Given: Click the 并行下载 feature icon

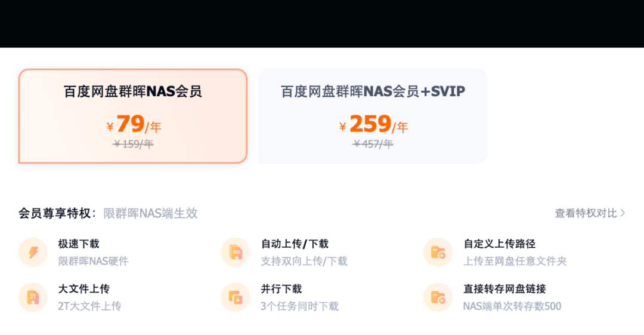Looking at the screenshot, I should coord(236,297).
